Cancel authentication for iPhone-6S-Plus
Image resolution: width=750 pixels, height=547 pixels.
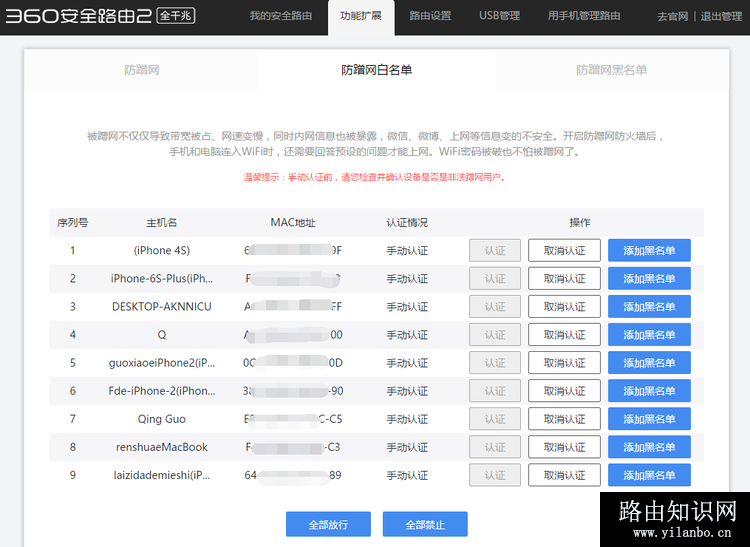click(x=564, y=278)
